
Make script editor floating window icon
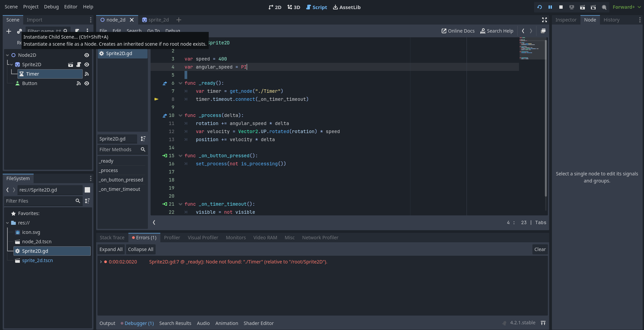coord(543,31)
